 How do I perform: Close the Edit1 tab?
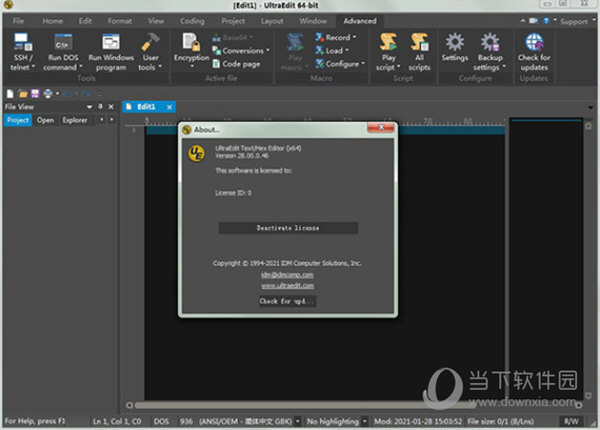(x=170, y=107)
